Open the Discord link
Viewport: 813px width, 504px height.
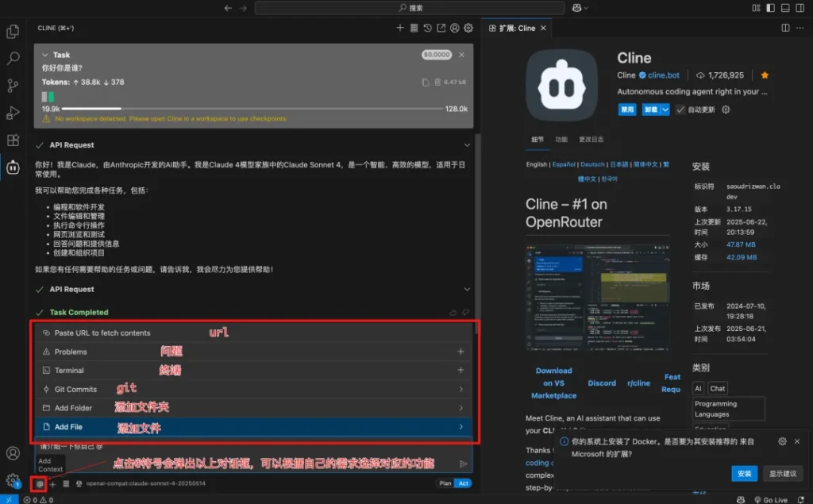602,383
